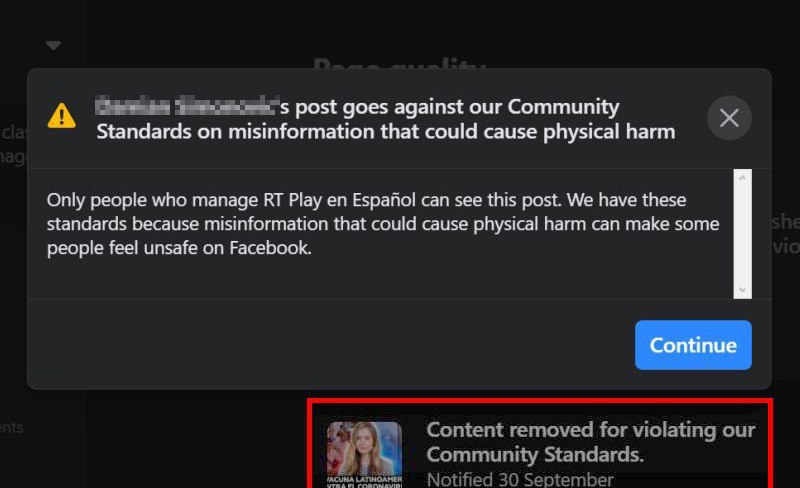
Task: Click the partially hidden 'Page quality' heading
Action: coord(399,63)
